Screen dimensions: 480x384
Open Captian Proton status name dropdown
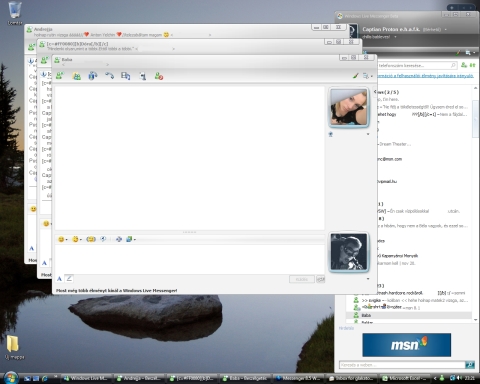pos(446,29)
